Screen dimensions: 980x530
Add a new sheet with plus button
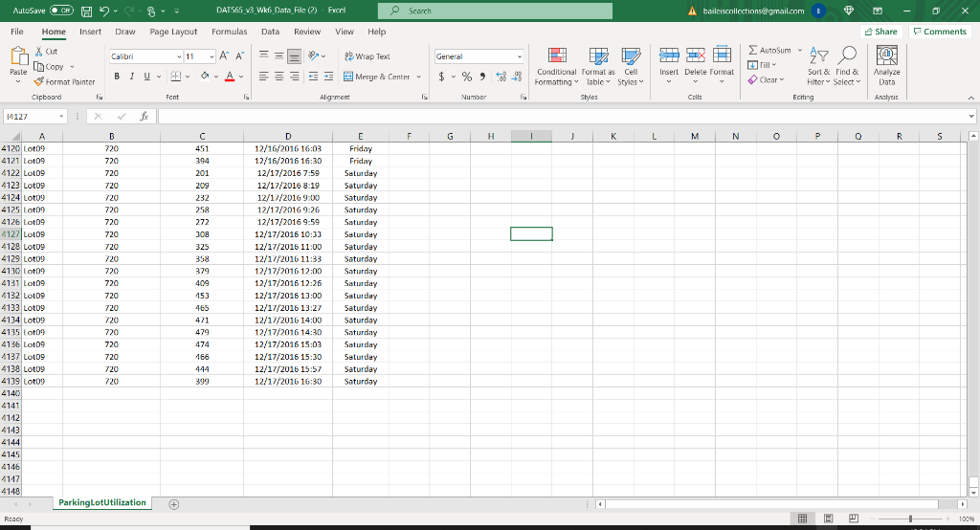coord(174,504)
